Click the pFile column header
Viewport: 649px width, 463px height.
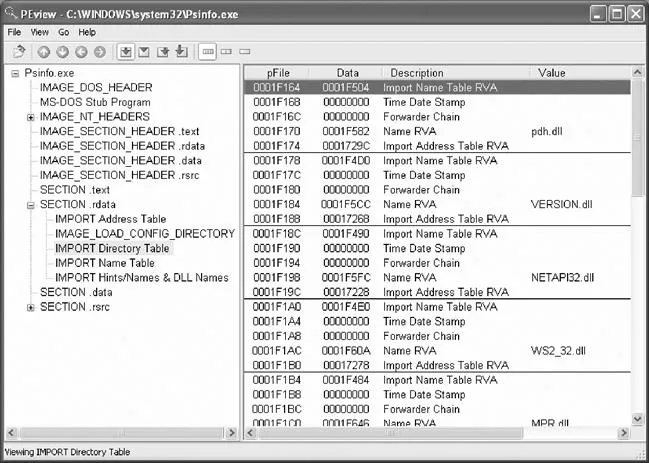click(276, 73)
